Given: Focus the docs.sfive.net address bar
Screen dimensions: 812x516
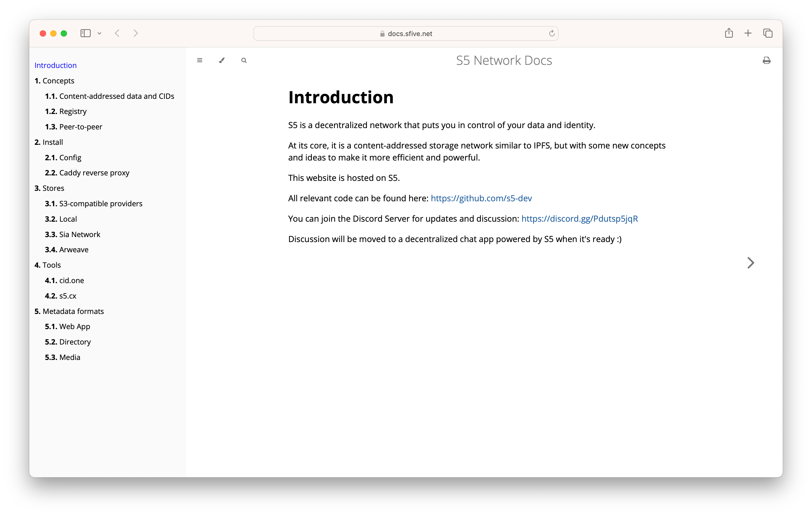Looking at the screenshot, I should [x=406, y=33].
